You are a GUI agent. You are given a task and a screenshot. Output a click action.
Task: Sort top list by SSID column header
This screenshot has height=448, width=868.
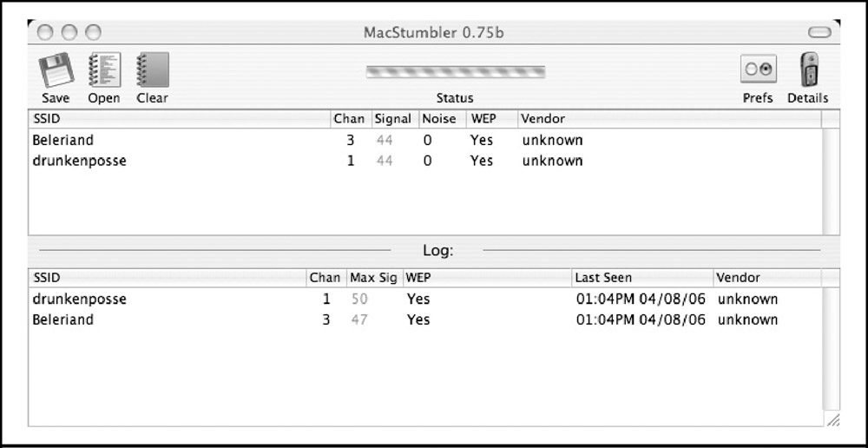pos(180,119)
